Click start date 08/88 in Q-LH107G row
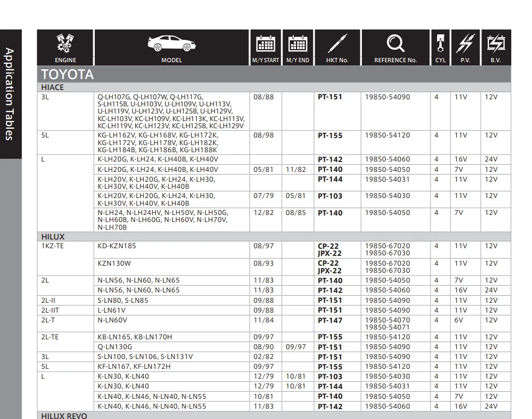The height and width of the screenshot is (419, 532). tap(263, 97)
